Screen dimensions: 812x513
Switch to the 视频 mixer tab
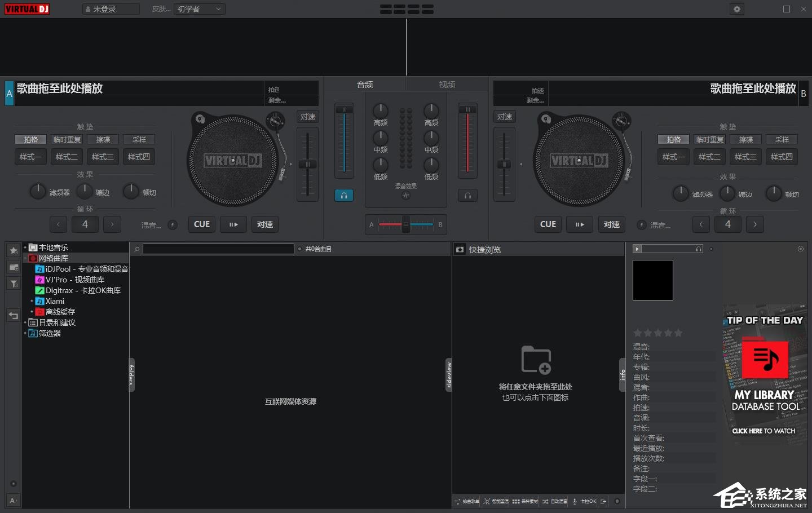[447, 85]
